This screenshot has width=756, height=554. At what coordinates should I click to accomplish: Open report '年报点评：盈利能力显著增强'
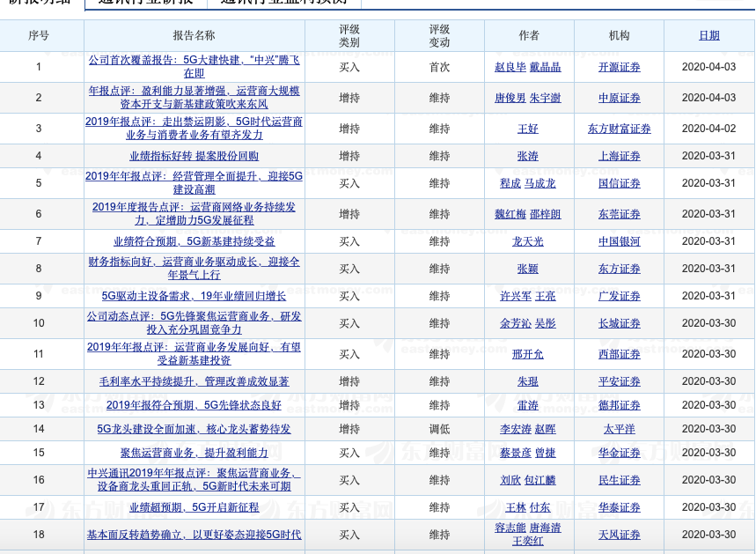click(x=195, y=98)
